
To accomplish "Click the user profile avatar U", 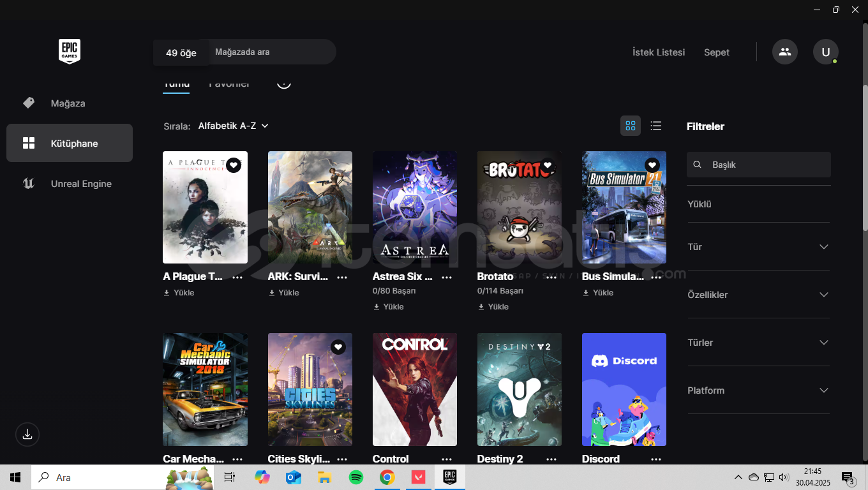I will [x=825, y=52].
